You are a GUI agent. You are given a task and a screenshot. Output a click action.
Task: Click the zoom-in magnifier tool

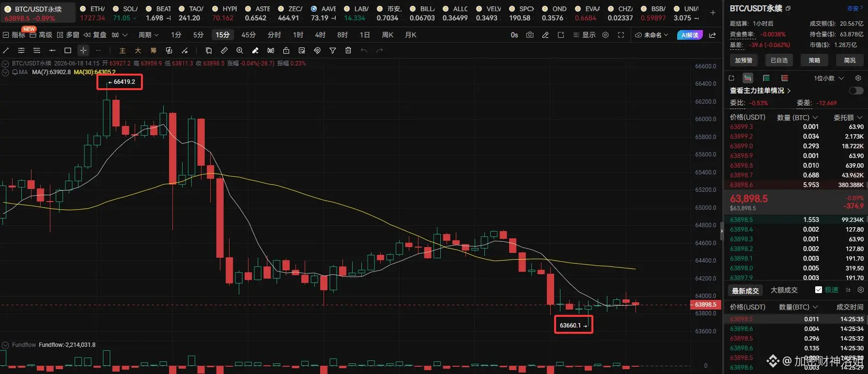coord(240,50)
